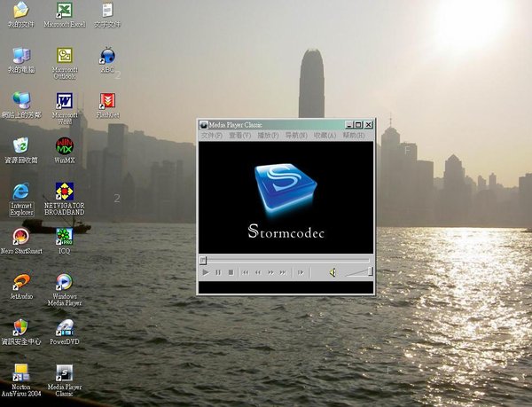Screen dimensions: 532x407
Task: Open the Help (帮助) menu
Action: pos(354,136)
